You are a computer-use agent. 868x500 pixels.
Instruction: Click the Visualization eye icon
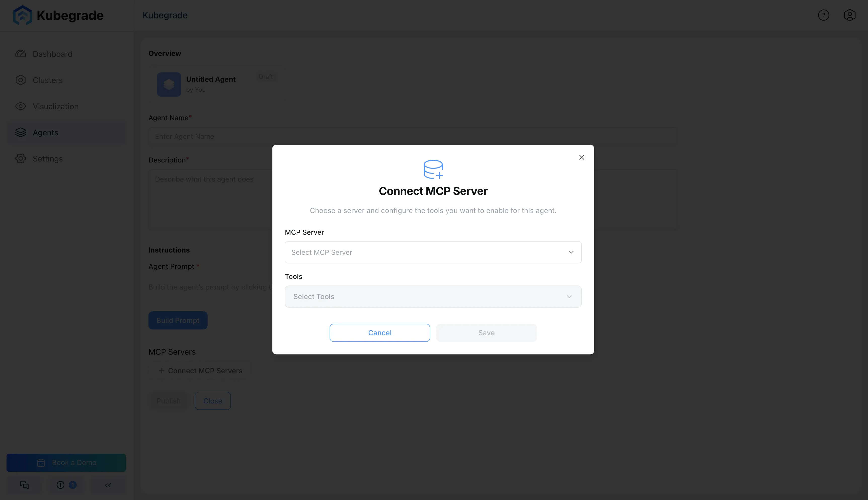[x=21, y=106]
